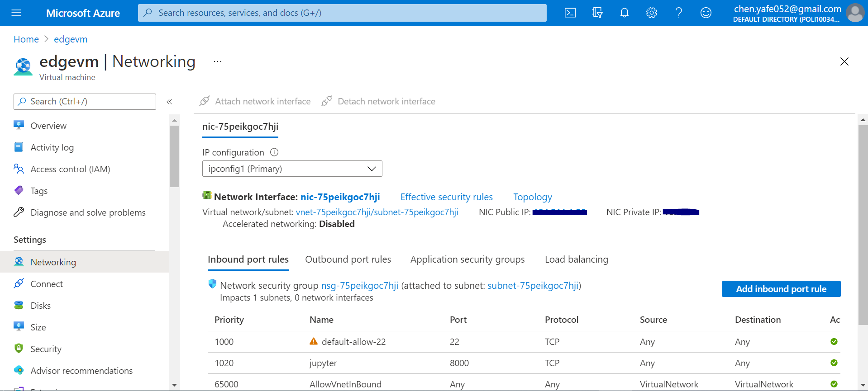This screenshot has width=868, height=391.
Task: Switch to Outbound port rules tab
Action: pyautogui.click(x=348, y=259)
